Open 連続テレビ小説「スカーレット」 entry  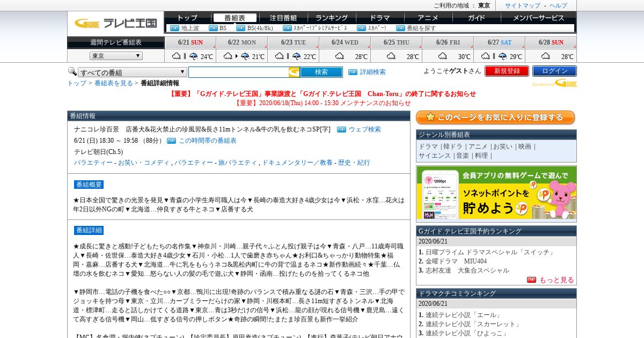[473, 324]
